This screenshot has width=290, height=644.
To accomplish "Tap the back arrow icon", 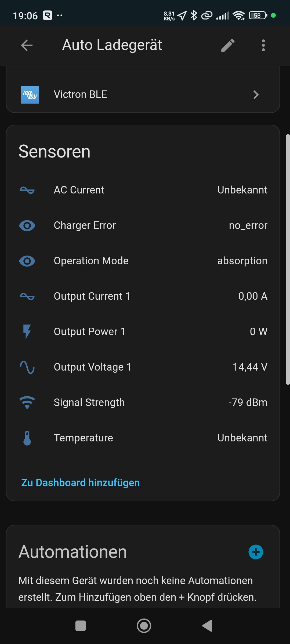I will pyautogui.click(x=27, y=45).
